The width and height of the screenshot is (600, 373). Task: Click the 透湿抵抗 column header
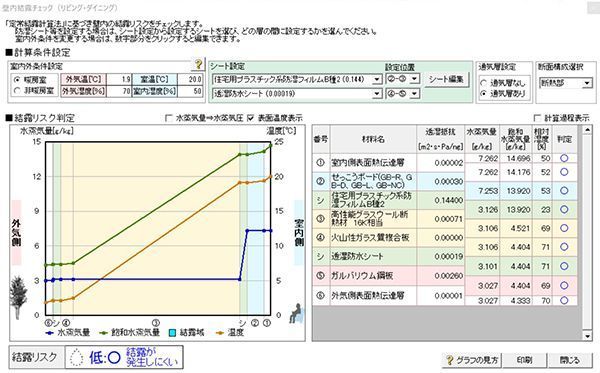pyautogui.click(x=440, y=140)
